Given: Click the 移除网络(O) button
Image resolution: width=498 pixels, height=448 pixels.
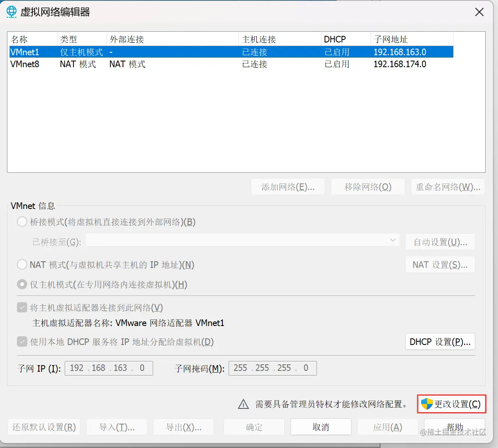Looking at the screenshot, I should click(x=368, y=187).
